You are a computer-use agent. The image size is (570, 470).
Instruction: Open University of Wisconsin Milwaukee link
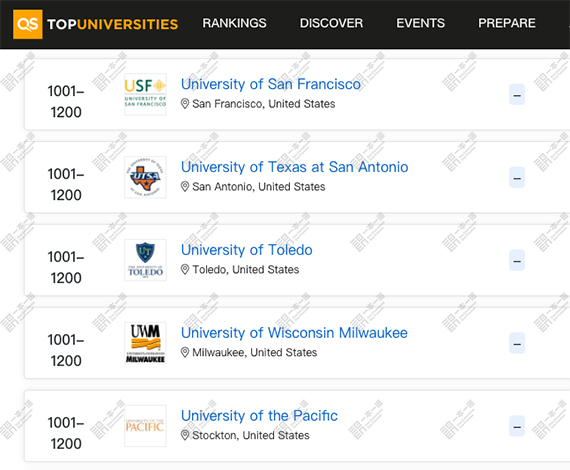[294, 333]
